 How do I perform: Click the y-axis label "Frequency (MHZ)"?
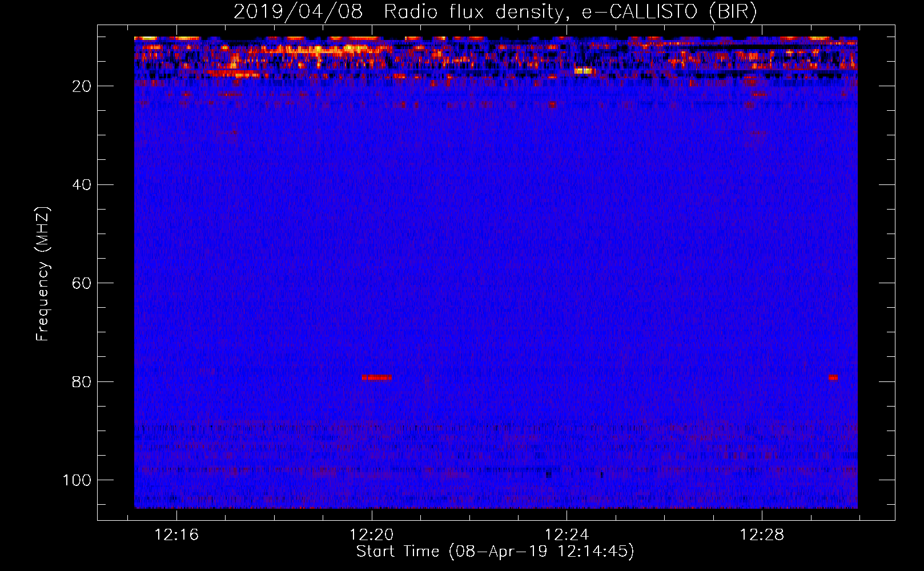43,274
